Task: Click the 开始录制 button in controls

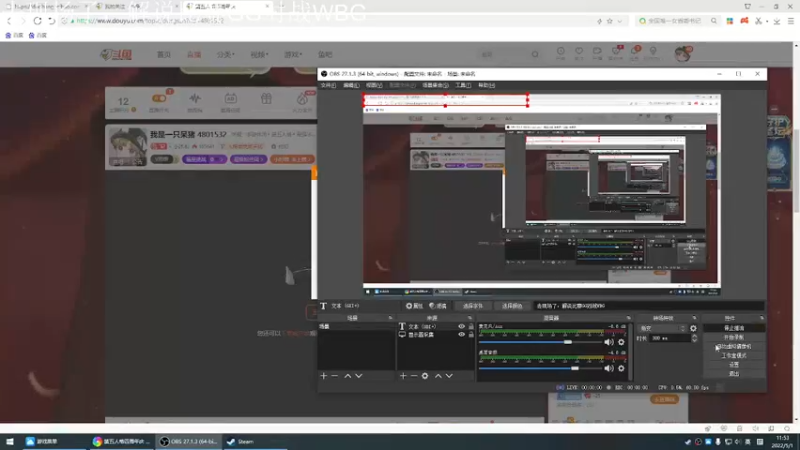Action: point(734,337)
